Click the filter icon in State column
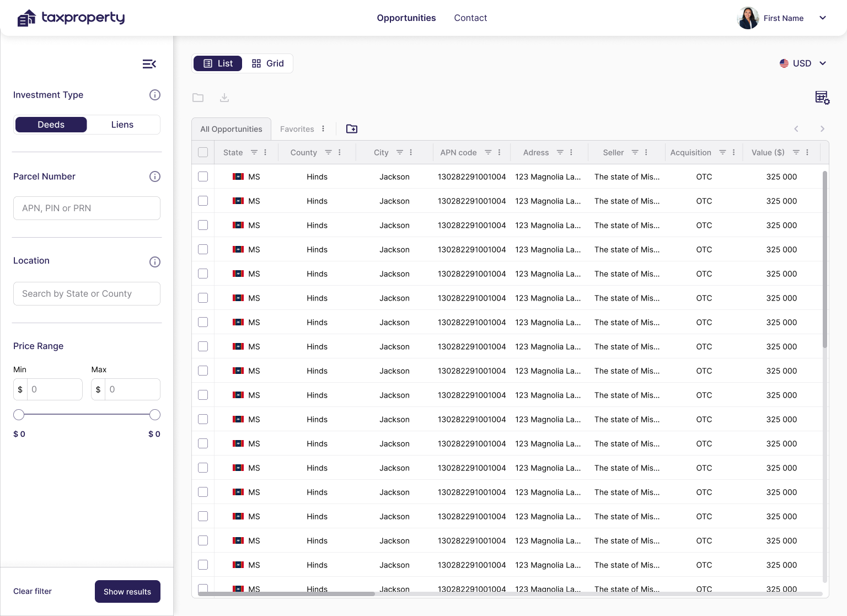Screen dimensions: 847x616 tap(254, 152)
